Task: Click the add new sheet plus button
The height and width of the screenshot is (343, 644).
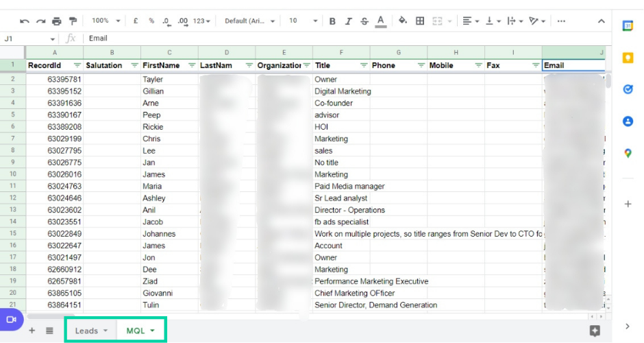Action: click(32, 331)
